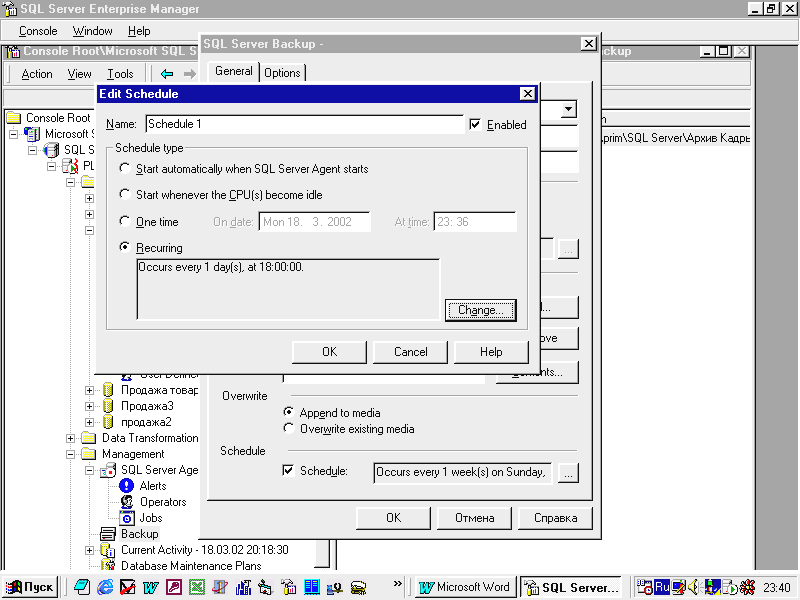The width and height of the screenshot is (800, 600).
Task: Collapse the Microsoft SQL Servers tree node
Action: click(14, 135)
